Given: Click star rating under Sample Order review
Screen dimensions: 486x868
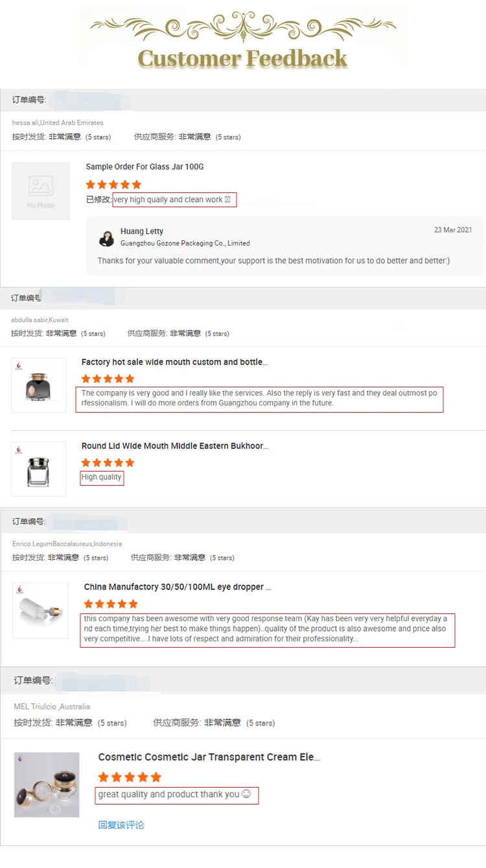Looking at the screenshot, I should pos(113,185).
